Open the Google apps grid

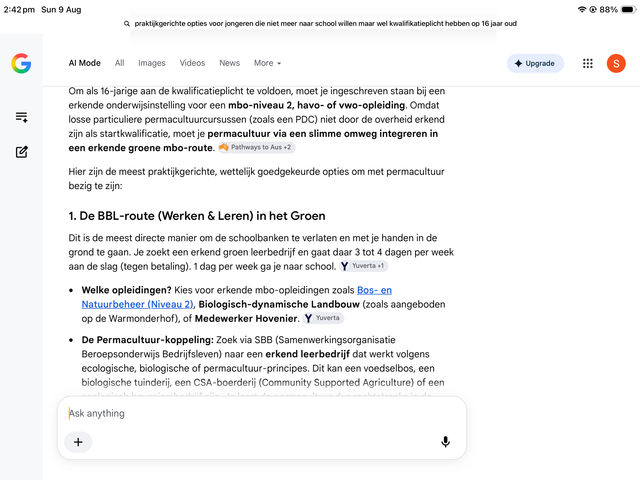tap(587, 63)
